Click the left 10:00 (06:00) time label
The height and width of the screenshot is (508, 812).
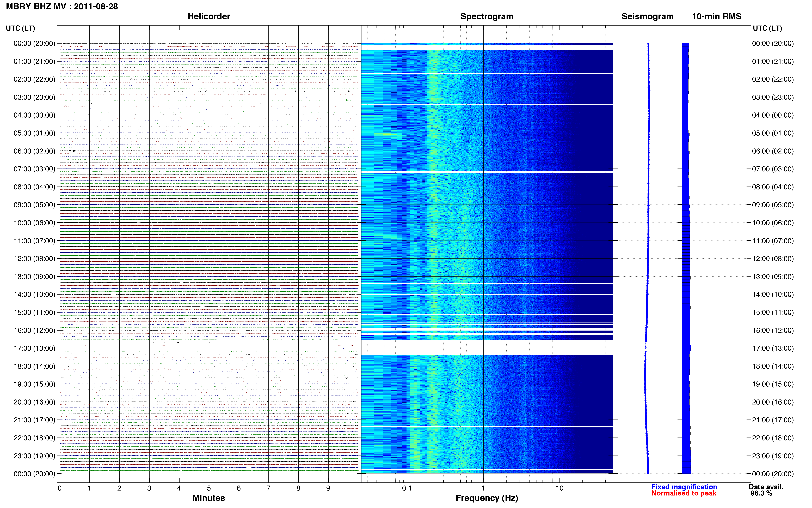(x=34, y=223)
